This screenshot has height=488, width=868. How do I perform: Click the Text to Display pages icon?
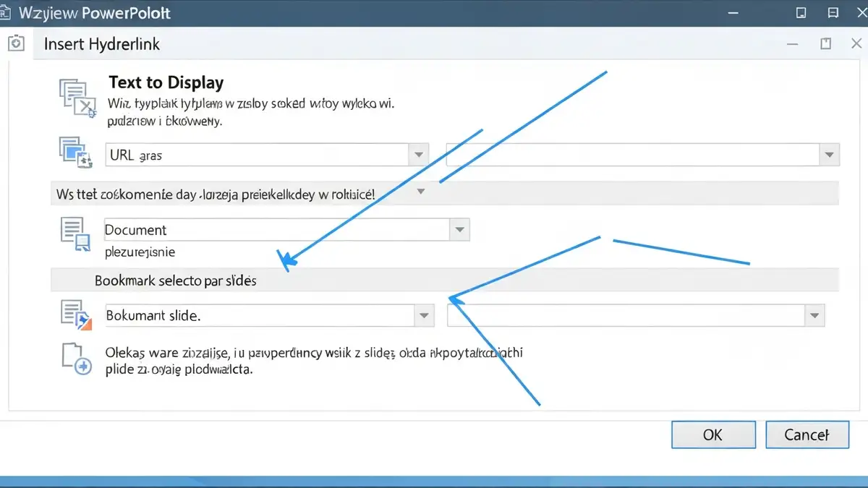(77, 98)
